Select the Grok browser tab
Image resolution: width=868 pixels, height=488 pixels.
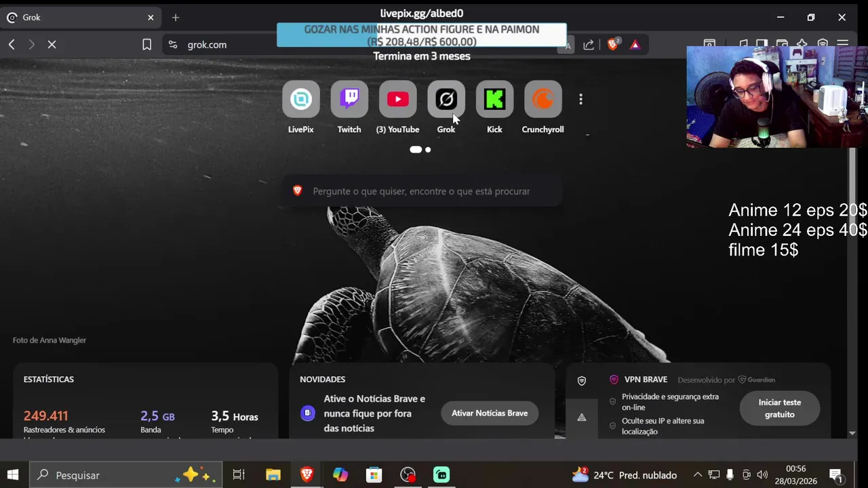click(80, 18)
